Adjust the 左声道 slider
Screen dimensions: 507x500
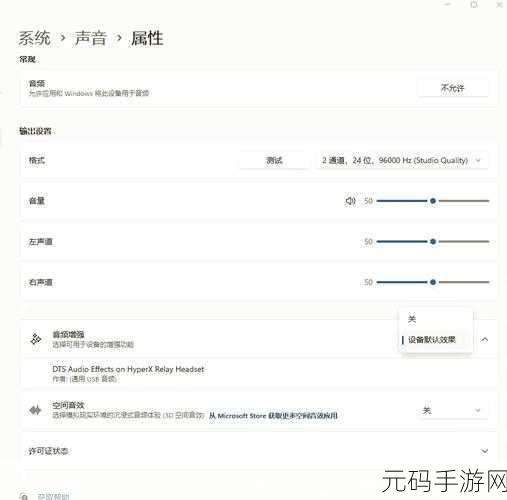coord(433,242)
